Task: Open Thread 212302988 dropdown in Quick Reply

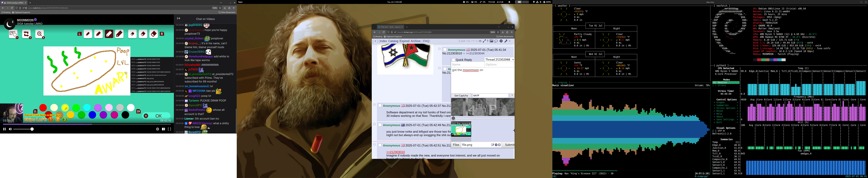Action: click(499, 59)
